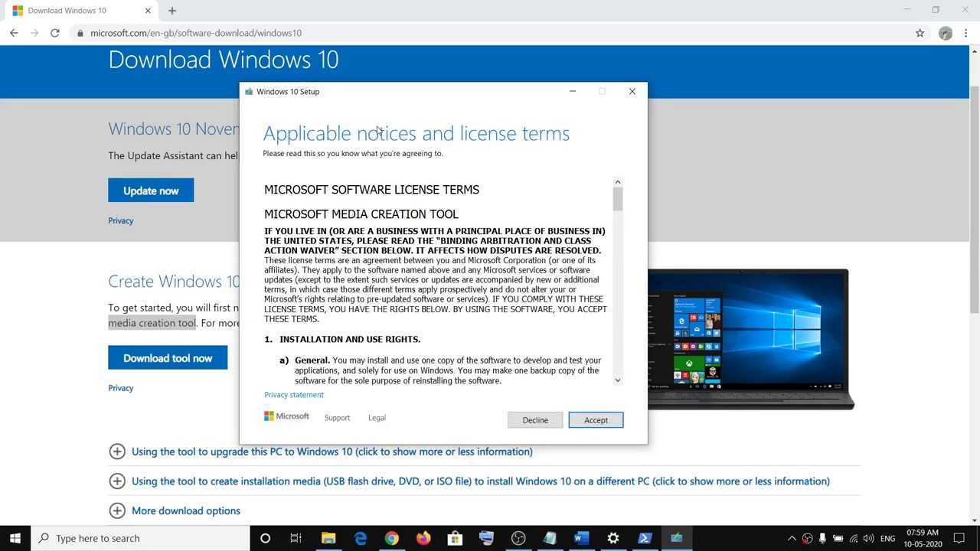
Task: Minimize the Windows 10 Setup dialog
Action: (572, 91)
